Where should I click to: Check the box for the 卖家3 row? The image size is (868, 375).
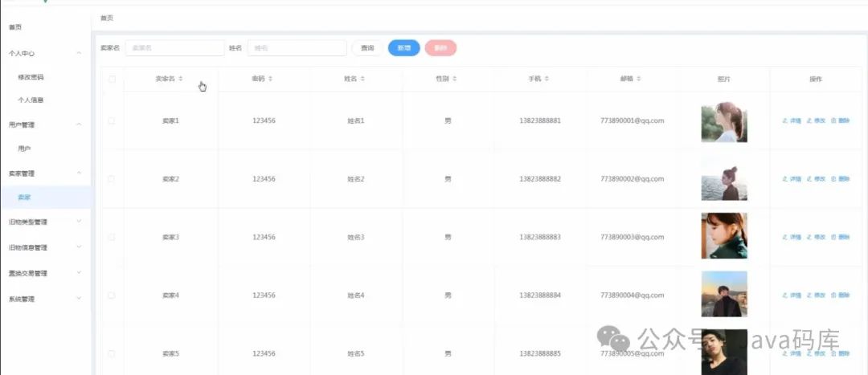tap(112, 237)
